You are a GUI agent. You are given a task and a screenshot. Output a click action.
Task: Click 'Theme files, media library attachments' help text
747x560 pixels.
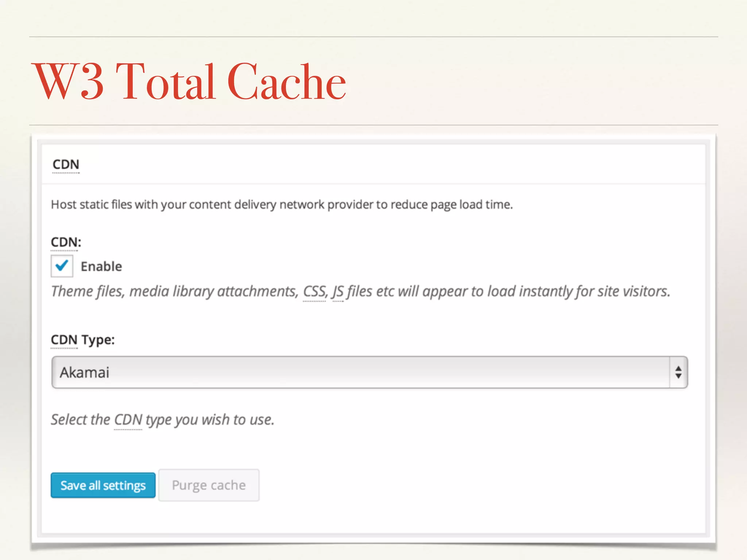tap(360, 292)
